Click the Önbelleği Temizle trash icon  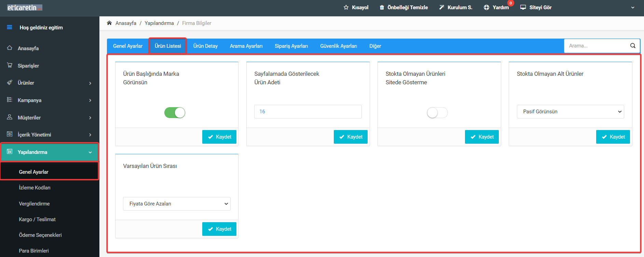click(382, 8)
